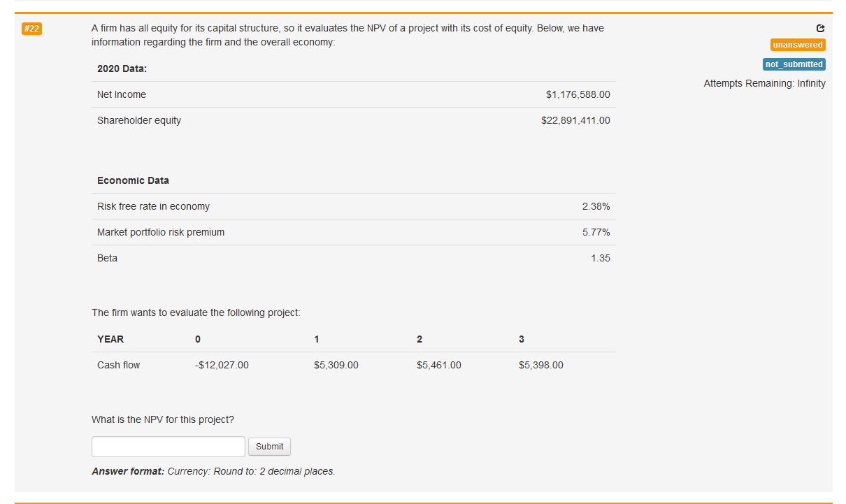Select the question text about NPV evaluation
The width and height of the screenshot is (846, 504).
coord(347,34)
